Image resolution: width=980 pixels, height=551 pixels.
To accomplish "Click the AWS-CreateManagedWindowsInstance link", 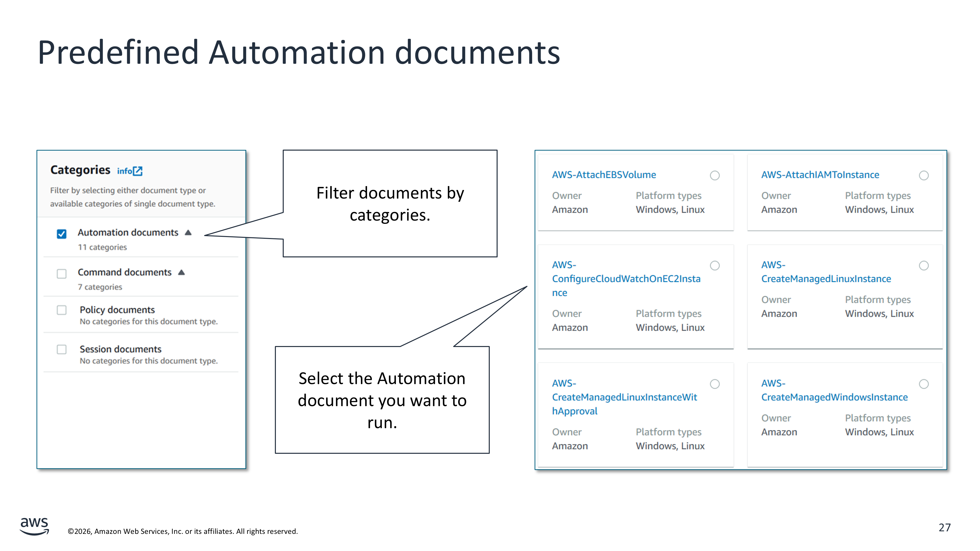I will (x=834, y=397).
